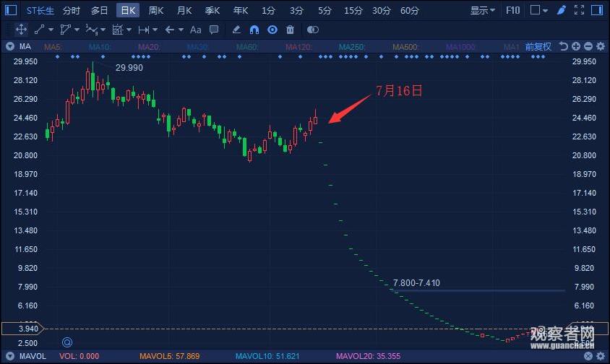Toggle the left sidebar panel icon

pos(11,10)
